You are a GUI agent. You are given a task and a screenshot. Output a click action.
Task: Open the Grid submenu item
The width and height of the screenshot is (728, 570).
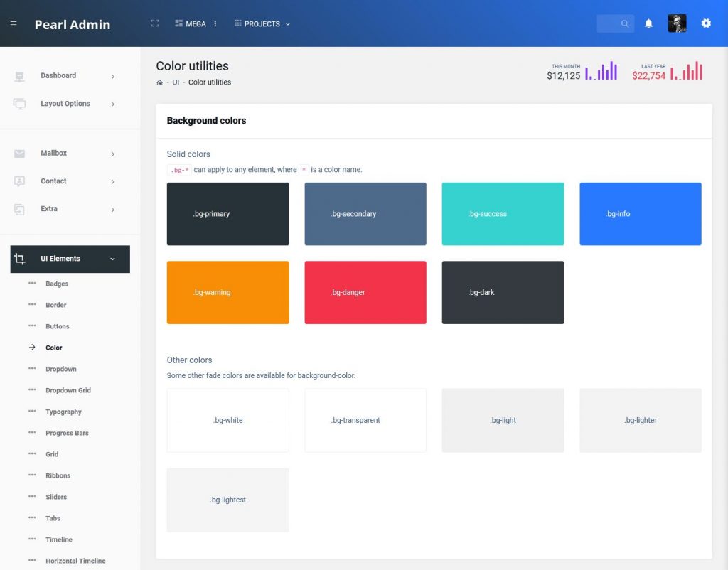pos(52,454)
